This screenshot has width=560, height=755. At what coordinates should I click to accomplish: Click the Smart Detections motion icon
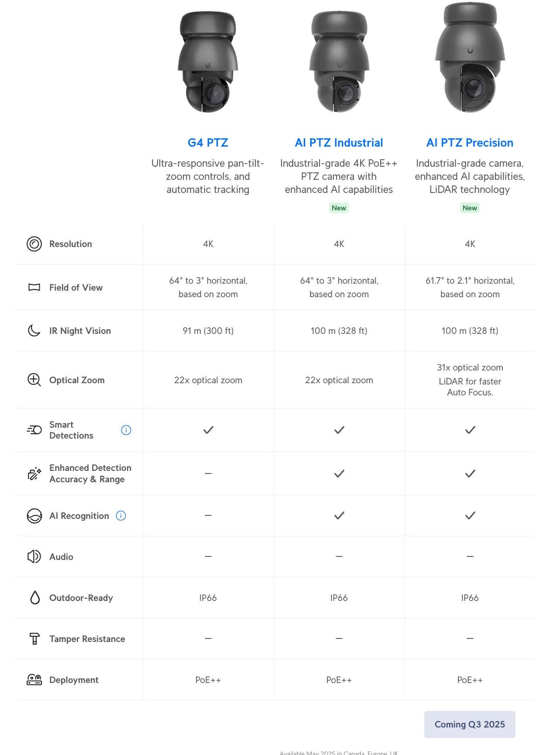pyautogui.click(x=34, y=430)
